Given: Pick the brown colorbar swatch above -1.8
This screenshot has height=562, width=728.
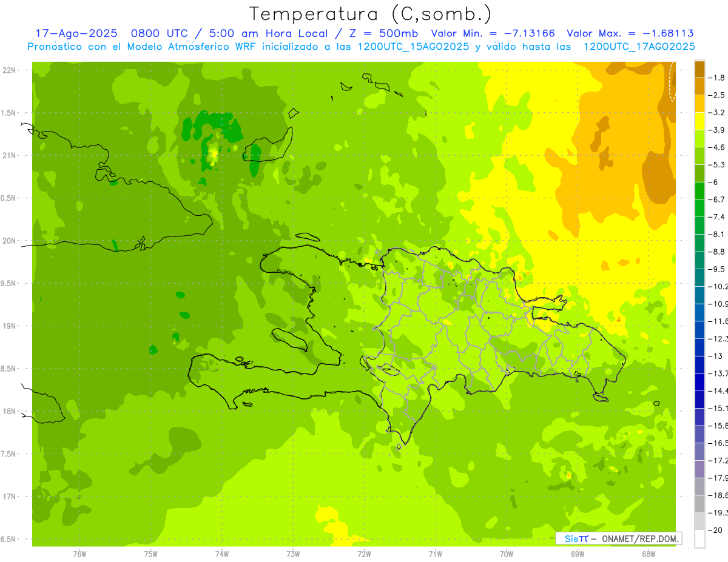Looking at the screenshot, I should pos(699,69).
